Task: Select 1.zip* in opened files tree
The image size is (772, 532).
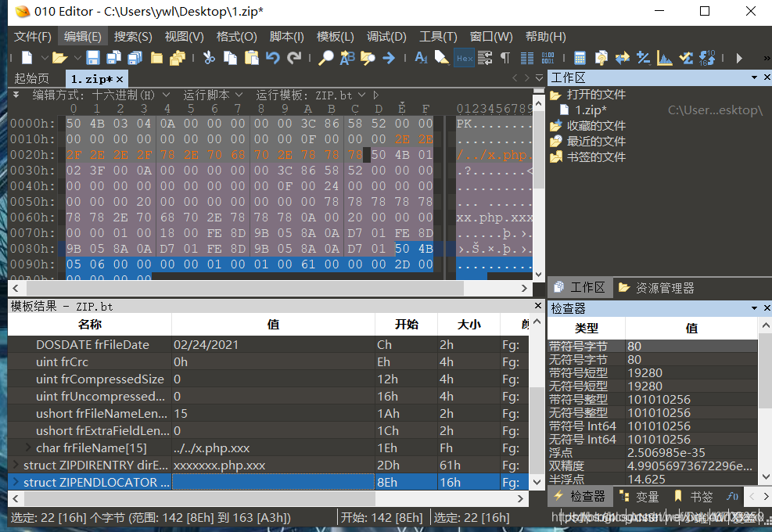Action: [x=591, y=110]
